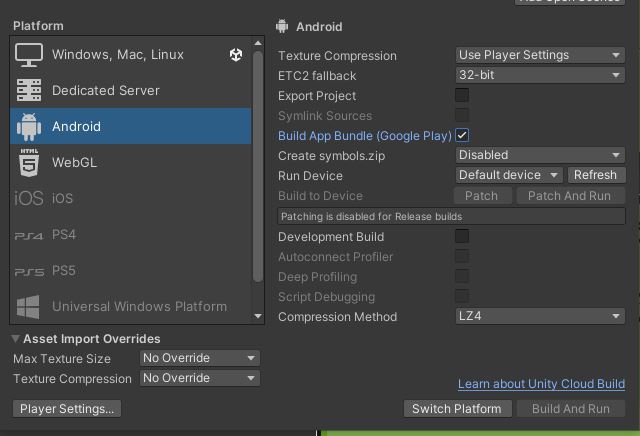Click the platform list scroll up arrow
The height and width of the screenshot is (436, 640).
[x=258, y=43]
